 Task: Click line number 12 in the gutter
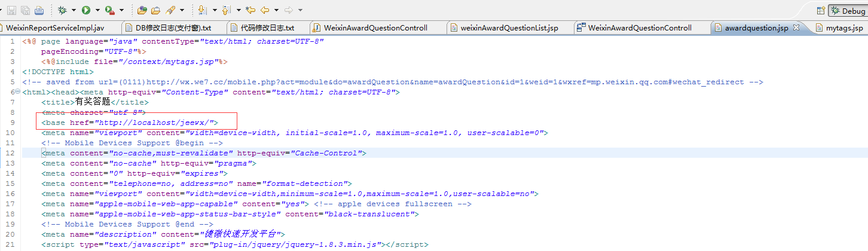point(10,153)
